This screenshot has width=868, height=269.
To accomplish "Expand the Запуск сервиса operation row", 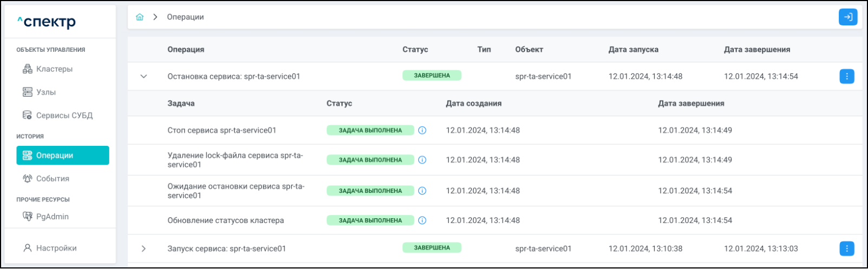I will coord(143,248).
